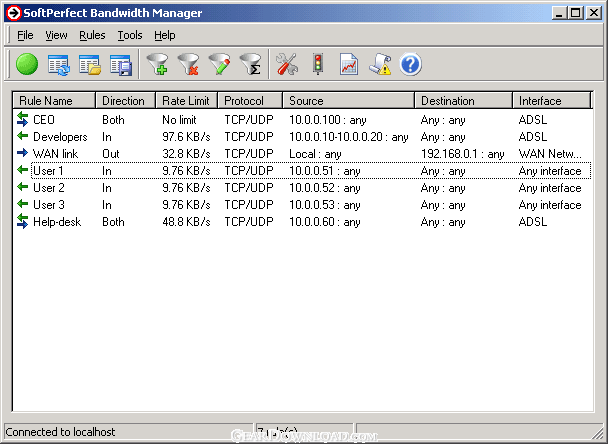Image resolution: width=608 pixels, height=444 pixels.
Task: Sort by Direction column header
Action: tap(126, 100)
